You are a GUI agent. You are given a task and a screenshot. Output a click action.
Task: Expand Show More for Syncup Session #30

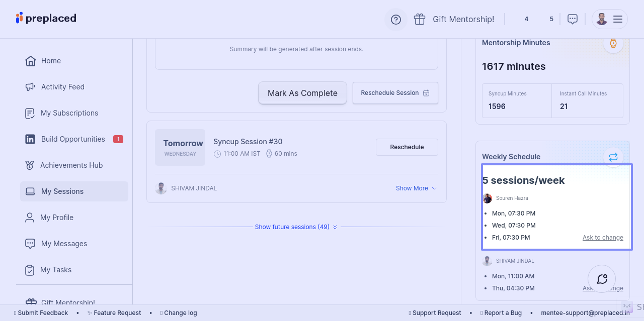[x=416, y=188]
